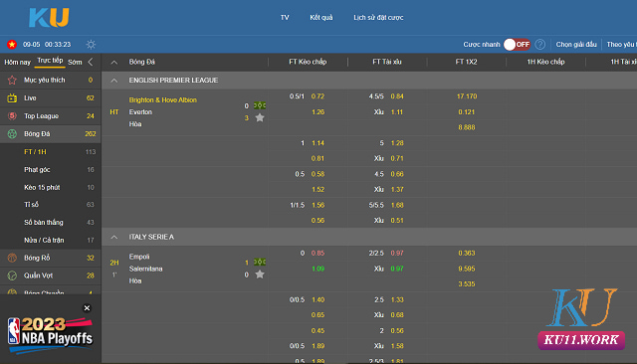Screen dimensions: 637x364
Task: Collapse the Bóng Đá header chevron
Action: coord(114,62)
